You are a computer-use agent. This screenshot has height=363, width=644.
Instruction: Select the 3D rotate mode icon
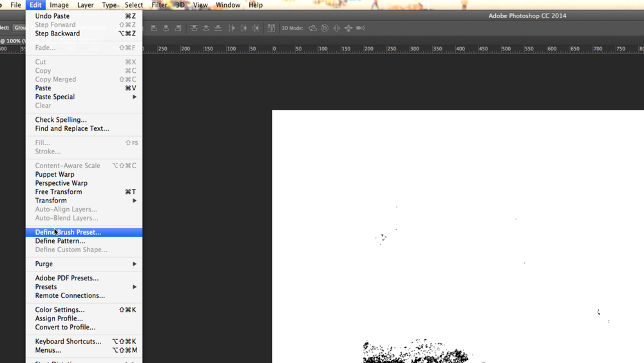(x=312, y=28)
